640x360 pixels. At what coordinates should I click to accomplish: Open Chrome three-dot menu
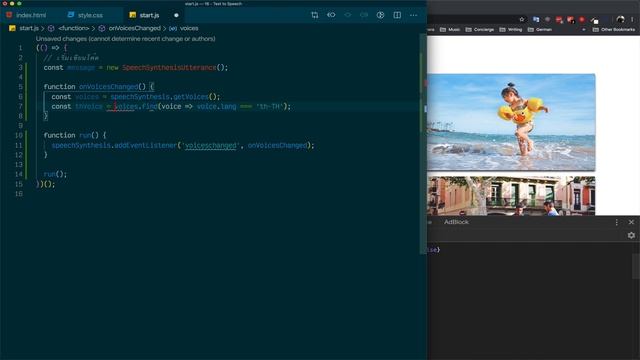click(x=632, y=19)
